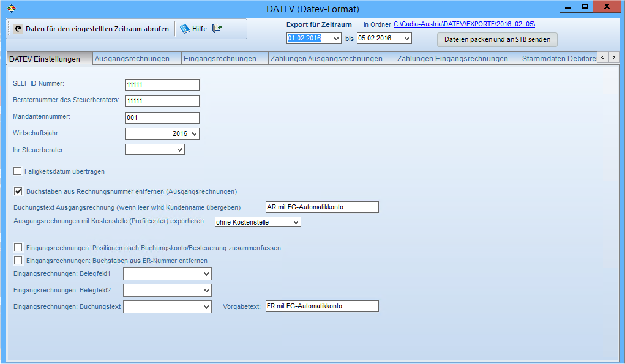Click the refresh icon for retrieving data
Image resolution: width=625 pixels, height=364 pixels.
(x=18, y=29)
